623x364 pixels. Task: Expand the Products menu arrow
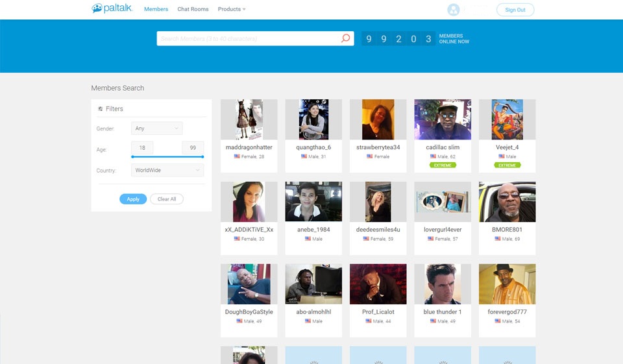click(244, 10)
